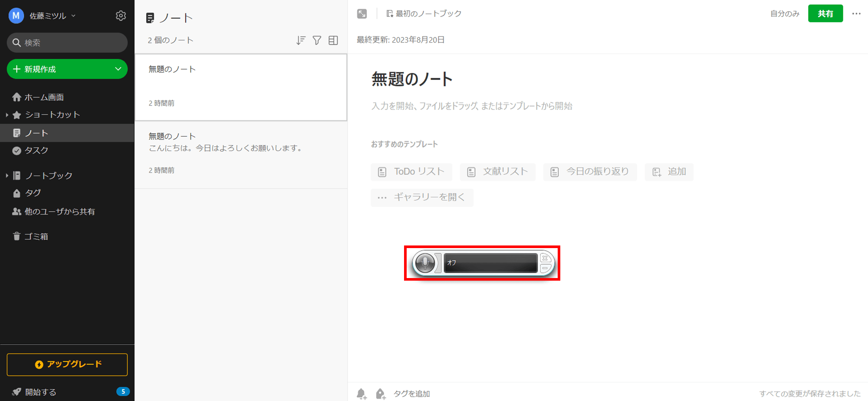Image resolution: width=868 pixels, height=401 pixels.
Task: Add a reminder with the bell icon
Action: (x=362, y=394)
